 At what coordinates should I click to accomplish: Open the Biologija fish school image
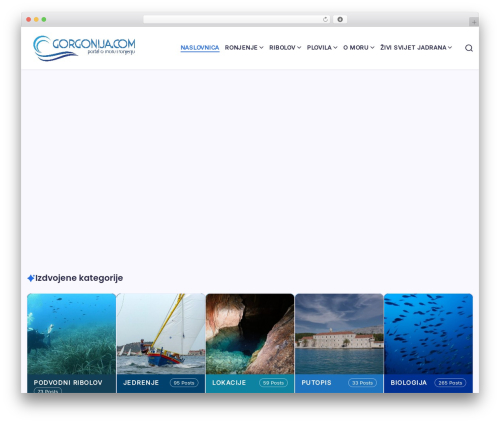pos(428,334)
